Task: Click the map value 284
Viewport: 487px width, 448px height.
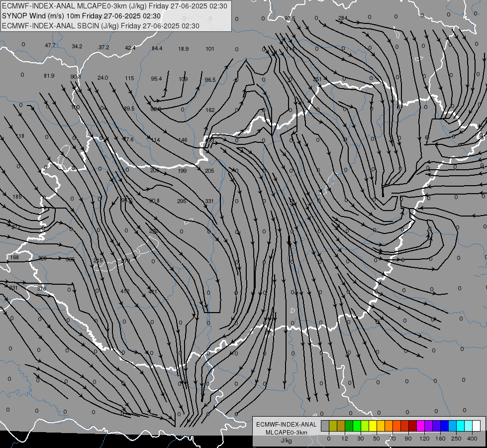Action: coord(343,18)
